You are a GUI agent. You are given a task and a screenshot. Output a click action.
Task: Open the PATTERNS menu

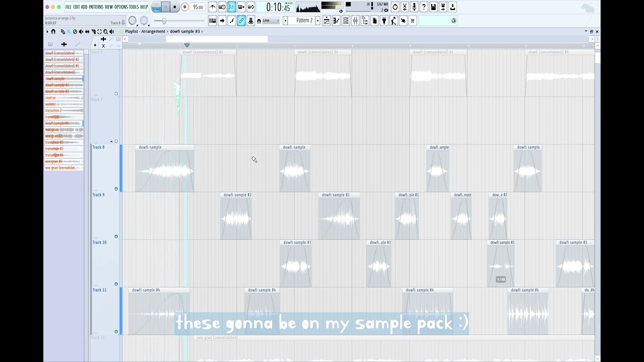[96, 7]
